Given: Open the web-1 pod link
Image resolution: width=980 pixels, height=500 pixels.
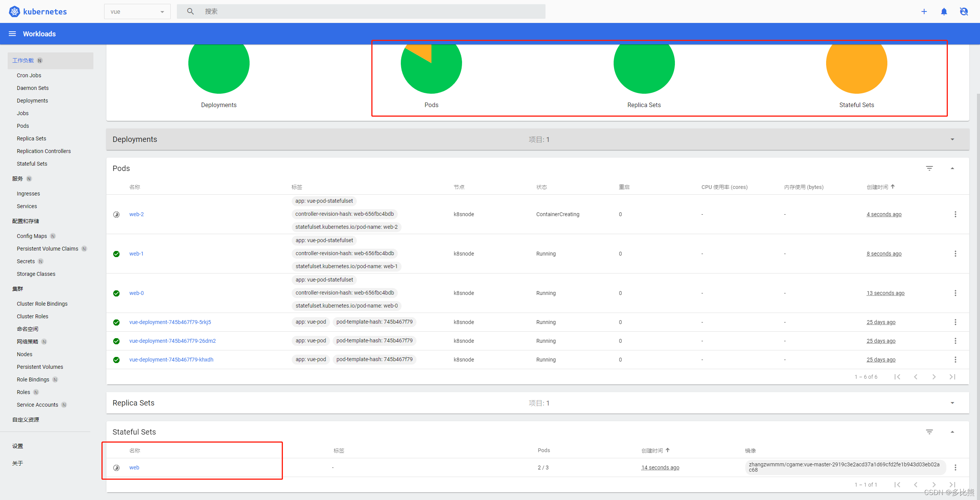Looking at the screenshot, I should (x=136, y=254).
